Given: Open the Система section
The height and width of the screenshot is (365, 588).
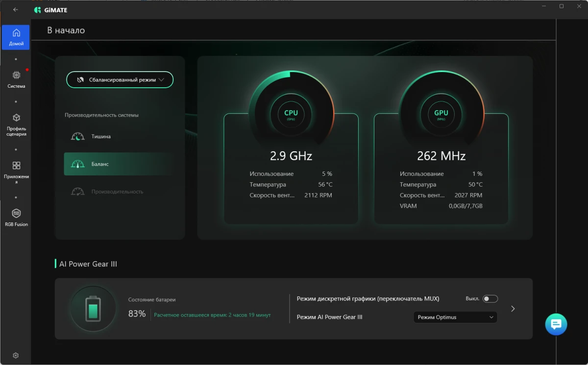Looking at the screenshot, I should click(16, 79).
